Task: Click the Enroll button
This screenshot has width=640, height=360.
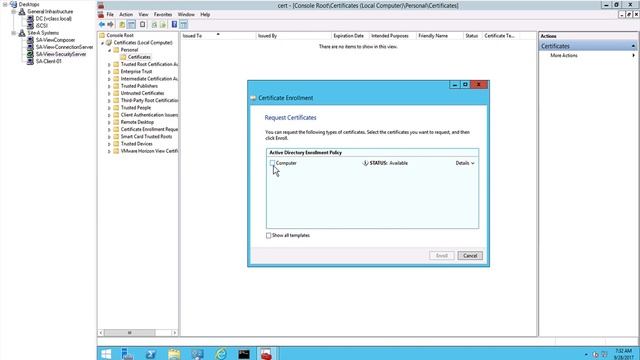Action: point(442,256)
